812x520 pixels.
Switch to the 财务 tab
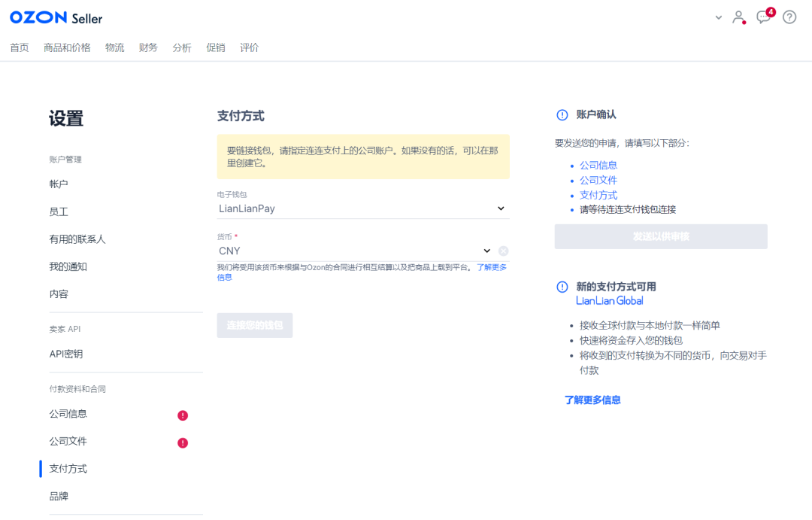(148, 47)
